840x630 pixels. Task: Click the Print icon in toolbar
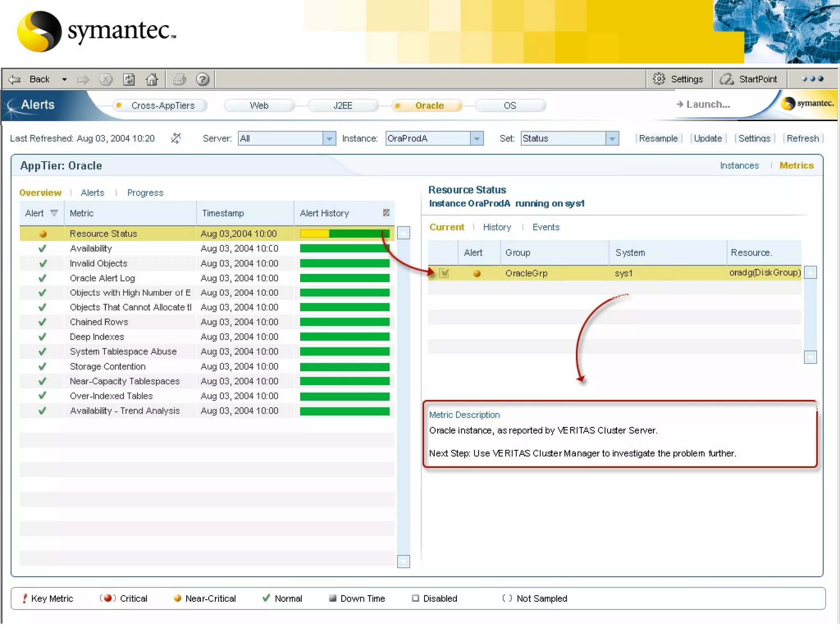click(179, 79)
